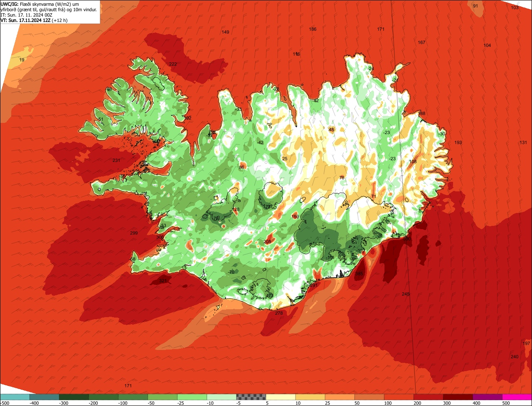This screenshot has width=532, height=406.
Task: Click the valid time 'VT: Sun. 17.11.2024 12Z (+12 h)'
Action: (34, 20)
